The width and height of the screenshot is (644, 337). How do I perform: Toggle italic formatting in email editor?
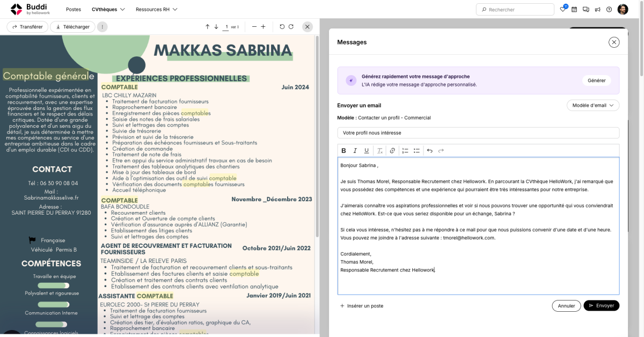[x=355, y=151]
